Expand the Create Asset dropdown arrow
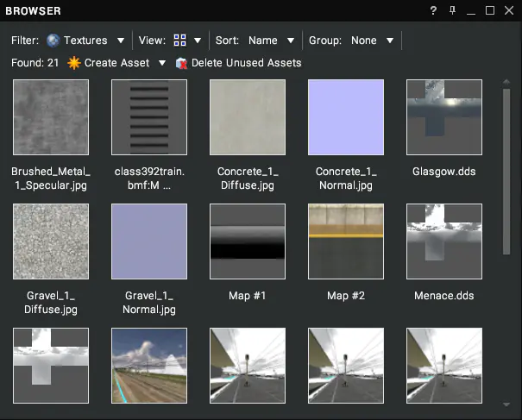This screenshot has height=420, width=522. pos(162,63)
